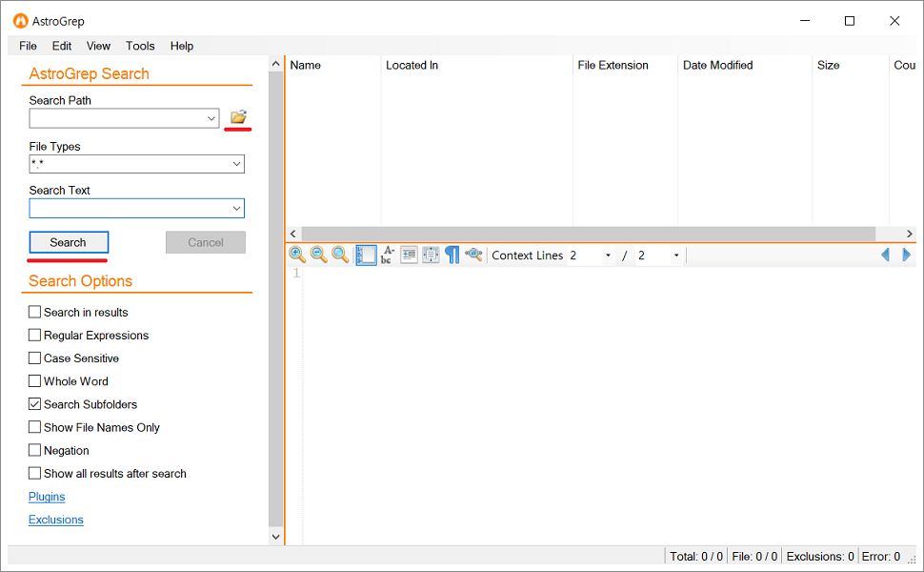924x572 pixels.
Task: Sort results by Name column
Action: tap(333, 66)
